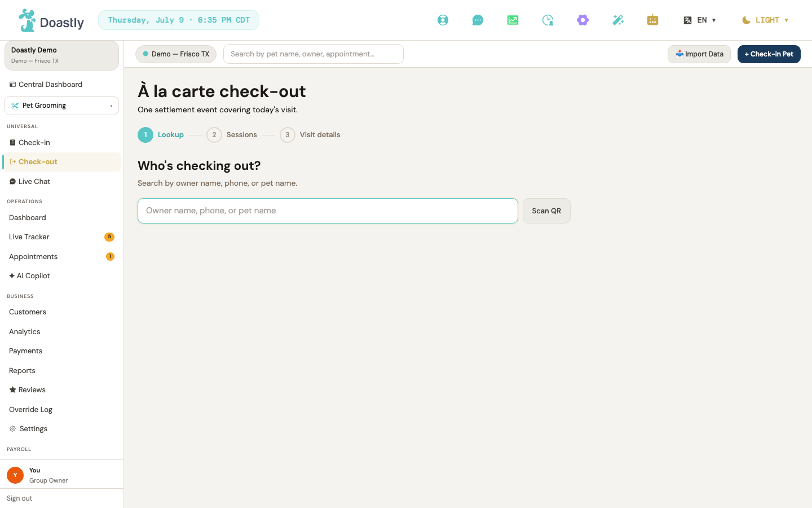Image resolution: width=812 pixels, height=508 pixels.
Task: Click the AI Copilot sparkle icon
Action: 12,276
